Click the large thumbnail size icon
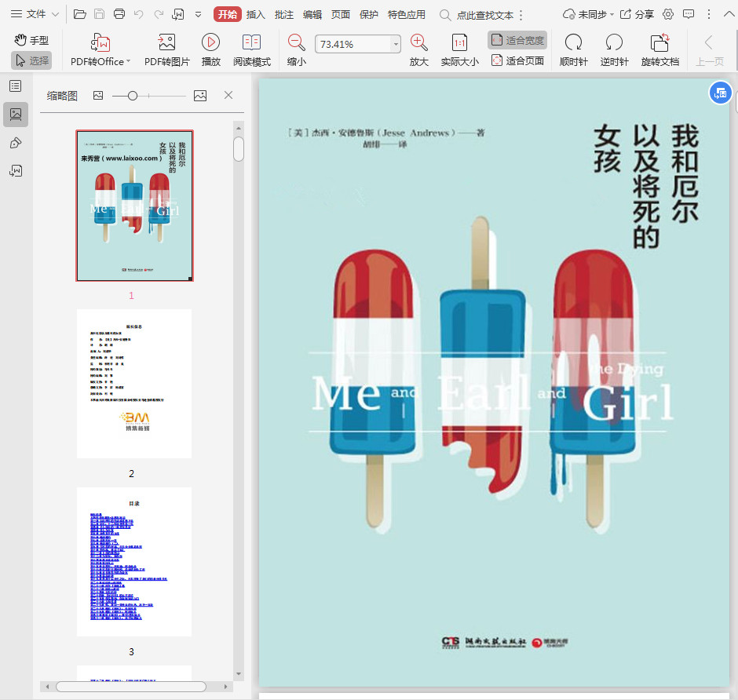Viewport: 738px width, 700px height. [x=200, y=96]
